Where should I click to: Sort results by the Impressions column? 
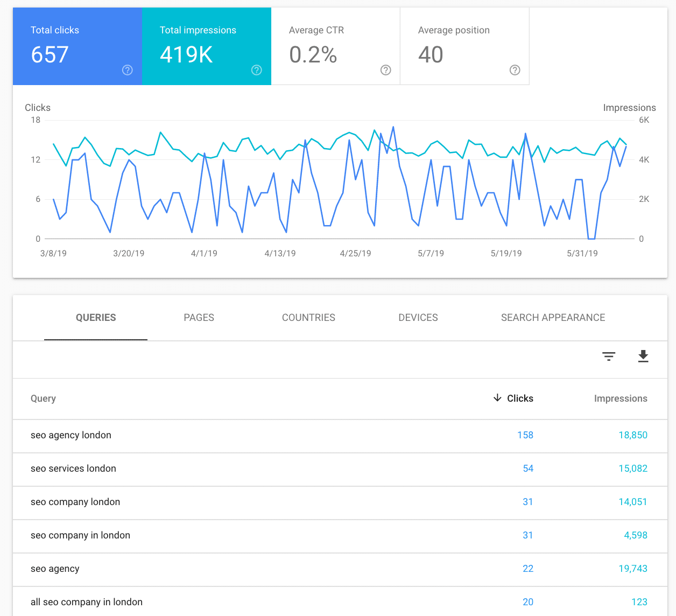pos(621,398)
